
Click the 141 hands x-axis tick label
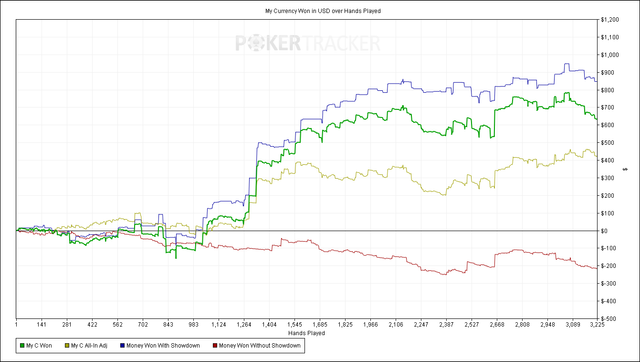[x=42, y=325]
